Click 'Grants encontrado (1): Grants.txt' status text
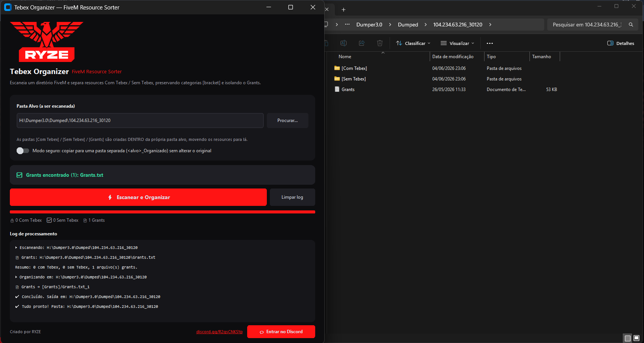Viewport: 644px width, 343px height. coord(65,175)
